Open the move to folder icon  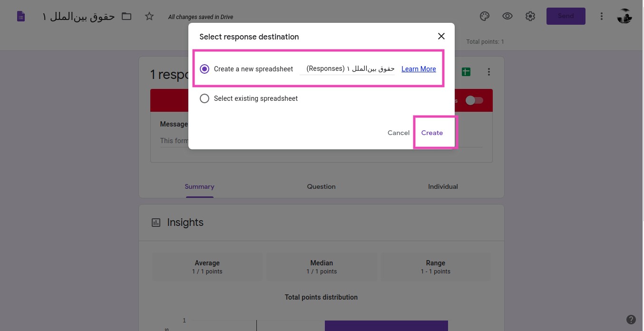pos(127,17)
